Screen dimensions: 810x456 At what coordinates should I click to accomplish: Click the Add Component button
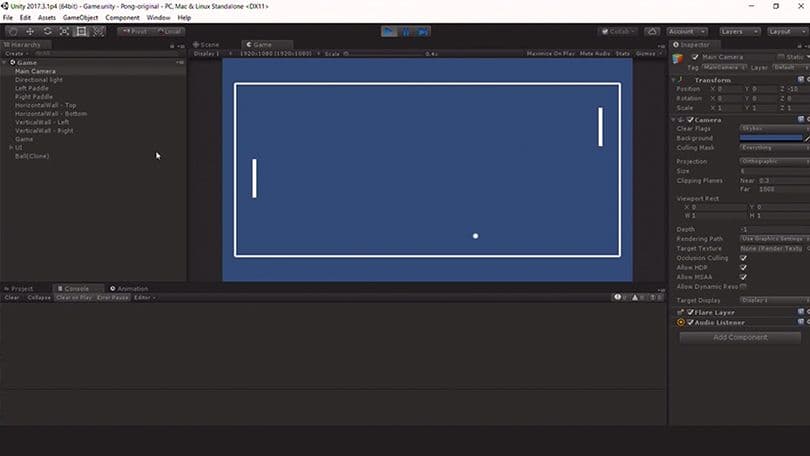tap(740, 337)
